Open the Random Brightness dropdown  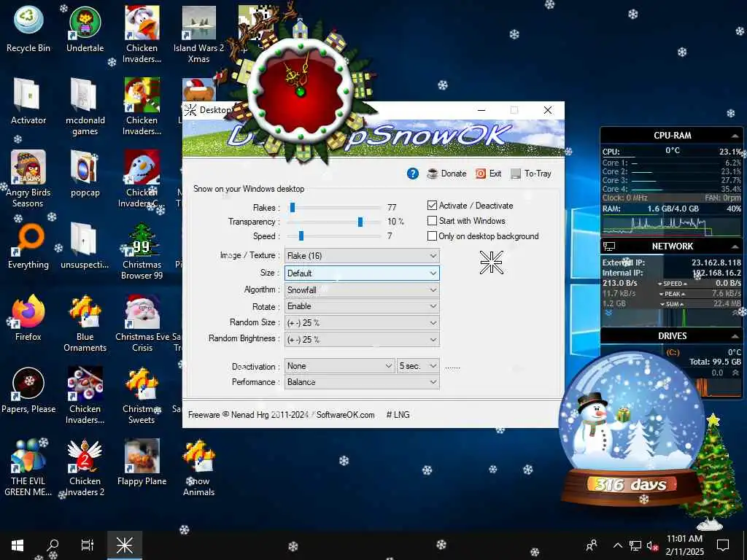point(362,339)
